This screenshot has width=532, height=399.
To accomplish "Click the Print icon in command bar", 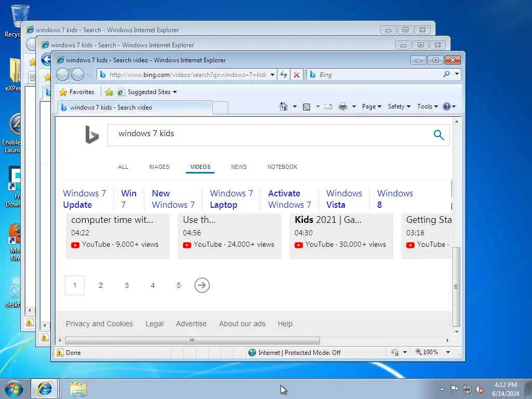I will coord(343,107).
